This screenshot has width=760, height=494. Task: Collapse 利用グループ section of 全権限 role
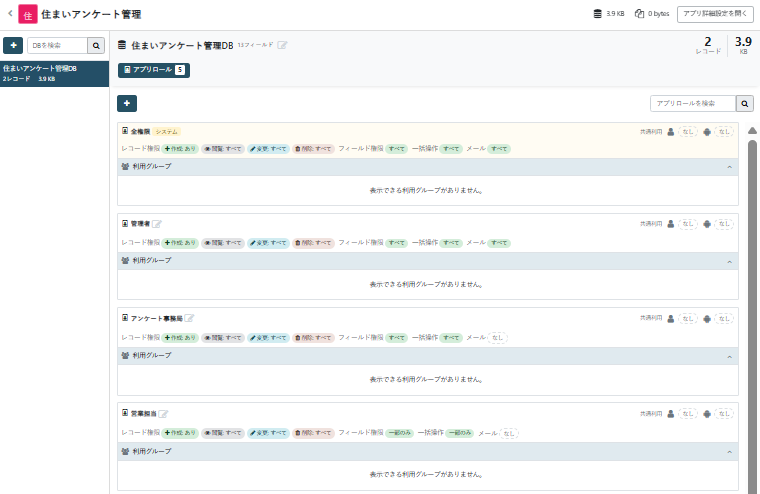tap(729, 167)
